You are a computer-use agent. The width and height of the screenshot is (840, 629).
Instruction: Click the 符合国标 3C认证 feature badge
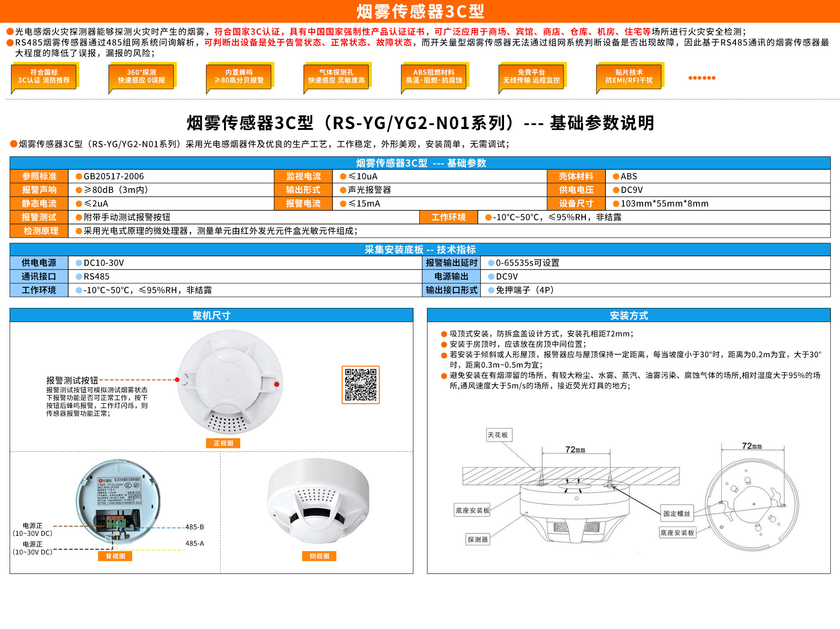44,77
